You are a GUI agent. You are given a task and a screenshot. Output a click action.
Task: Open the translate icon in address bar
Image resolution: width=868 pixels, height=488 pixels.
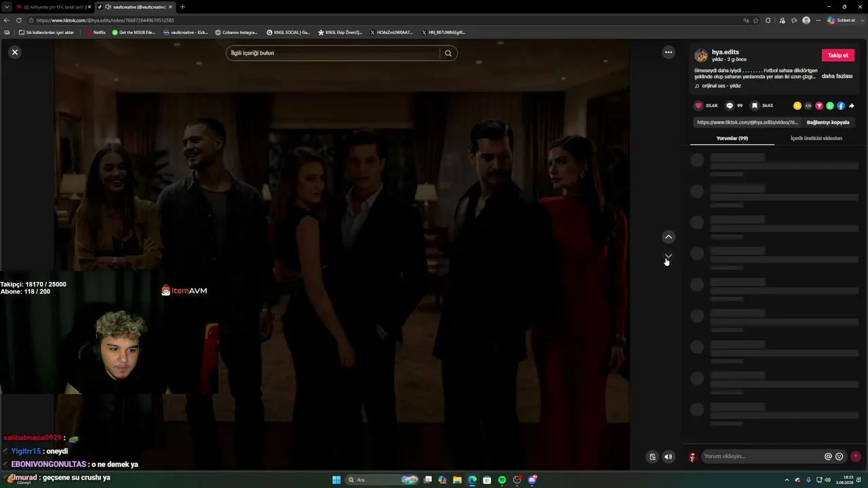(746, 20)
